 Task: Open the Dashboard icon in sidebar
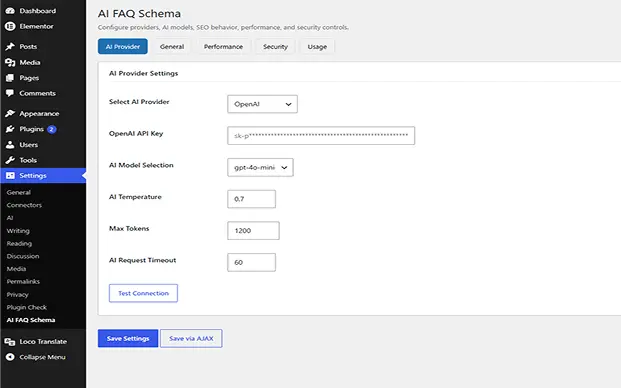click(10, 11)
